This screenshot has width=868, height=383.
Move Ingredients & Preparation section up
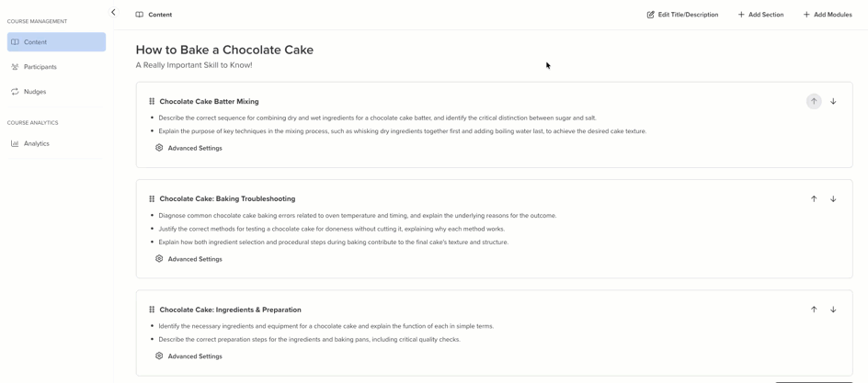[814, 310]
